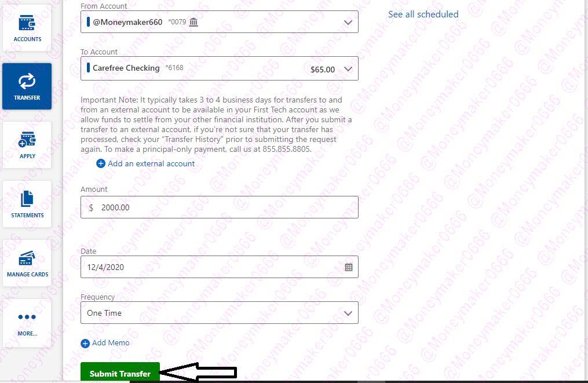This screenshot has width=588, height=383.
Task: Open the Accounts section in sidebar
Action: tap(27, 27)
